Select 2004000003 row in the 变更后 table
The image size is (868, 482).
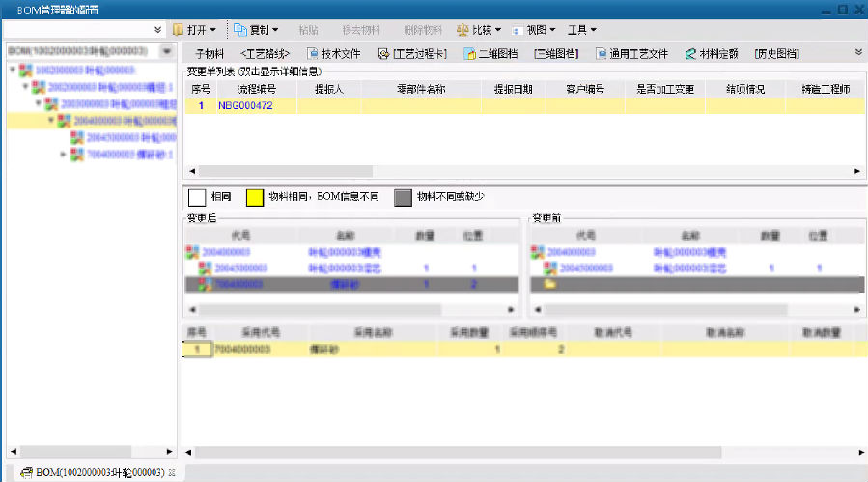[218, 252]
